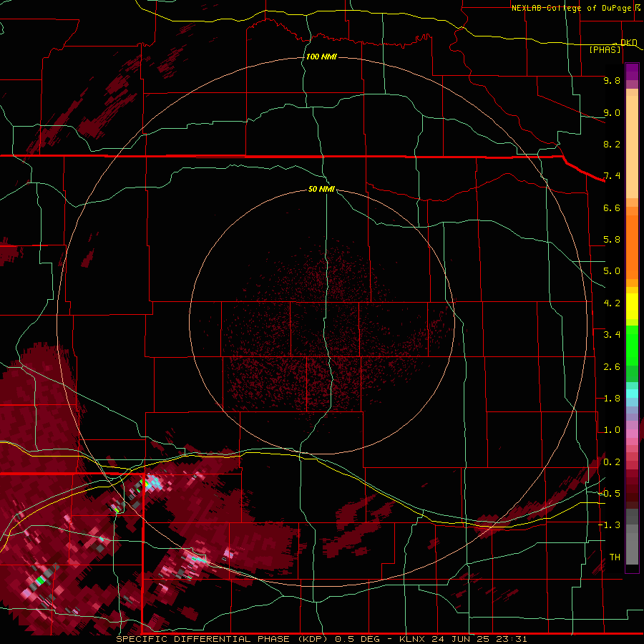Click the 9.0 color scale value
644x644 pixels.
pos(612,113)
